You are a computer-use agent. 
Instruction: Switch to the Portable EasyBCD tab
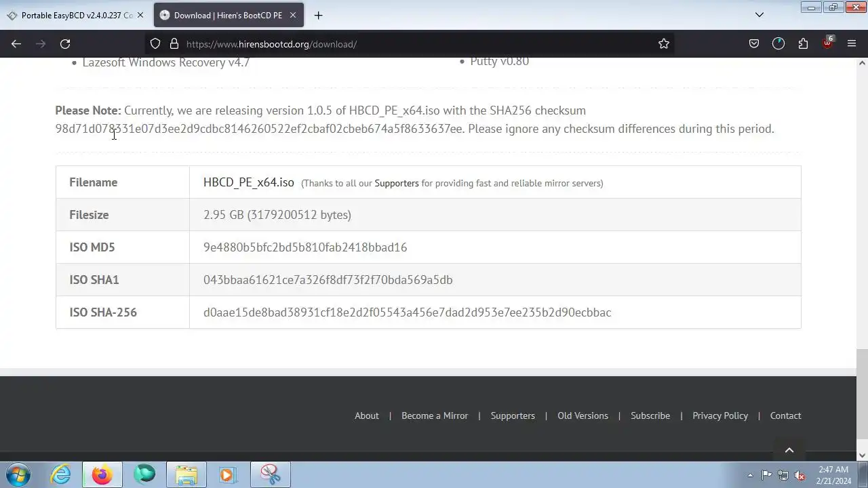point(75,16)
